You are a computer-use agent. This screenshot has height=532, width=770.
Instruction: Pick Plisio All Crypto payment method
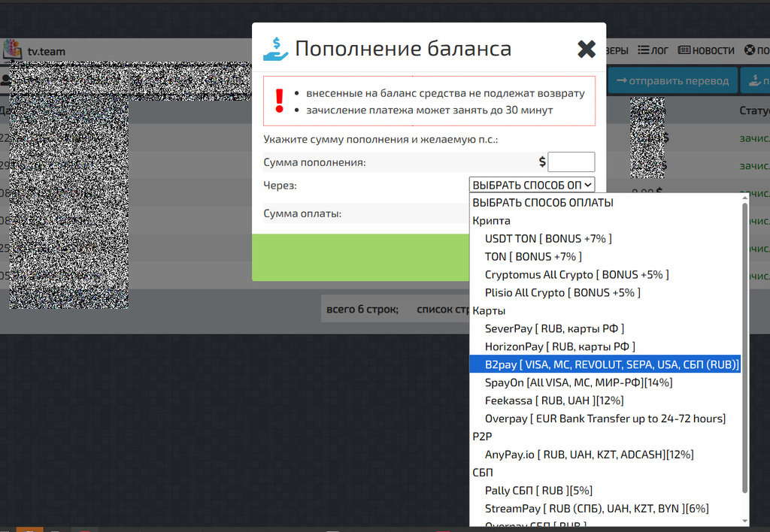(x=562, y=292)
